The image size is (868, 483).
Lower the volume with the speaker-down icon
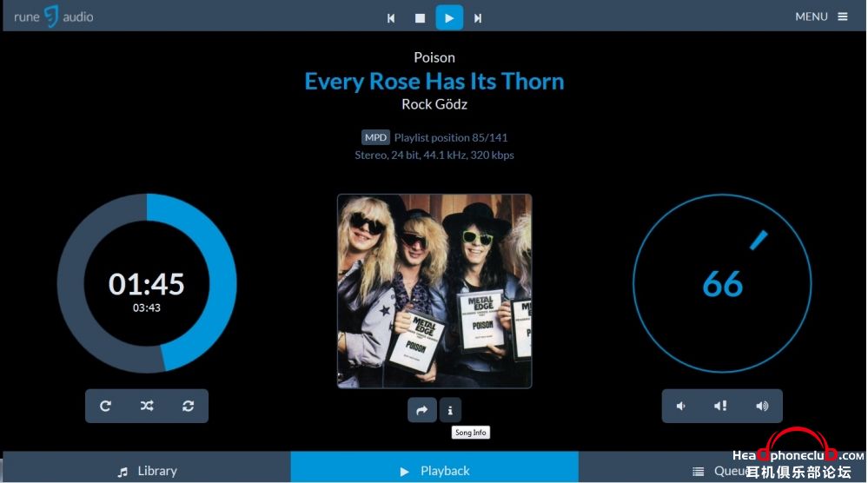coord(681,406)
